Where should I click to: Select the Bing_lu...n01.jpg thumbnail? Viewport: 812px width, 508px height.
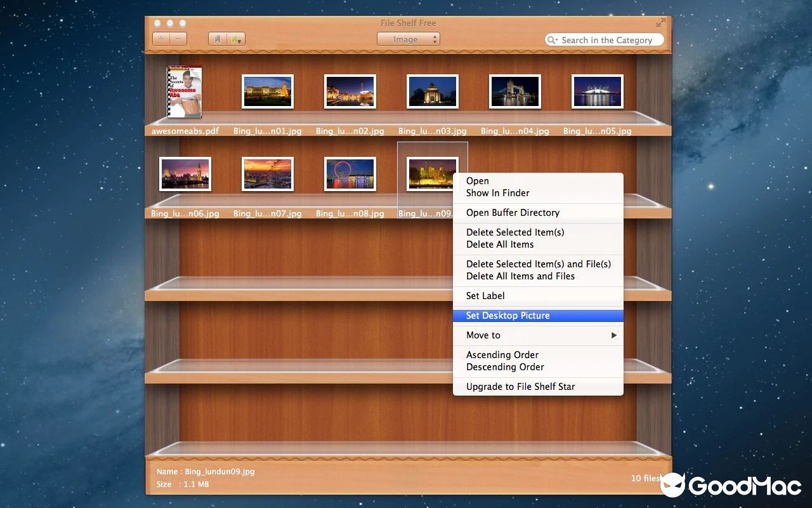pyautogui.click(x=268, y=91)
